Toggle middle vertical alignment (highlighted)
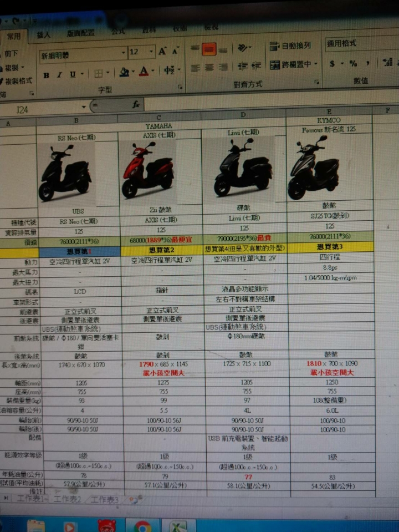The height and width of the screenshot is (532, 399). [x=209, y=49]
